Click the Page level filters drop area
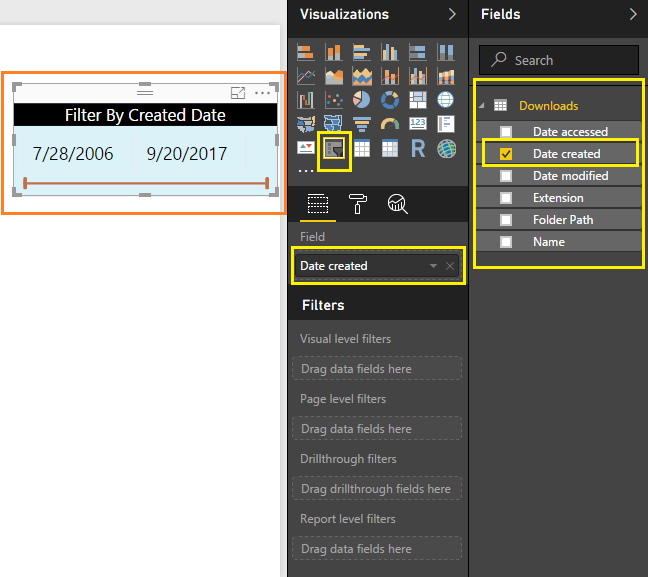648x577 pixels. pos(377,428)
